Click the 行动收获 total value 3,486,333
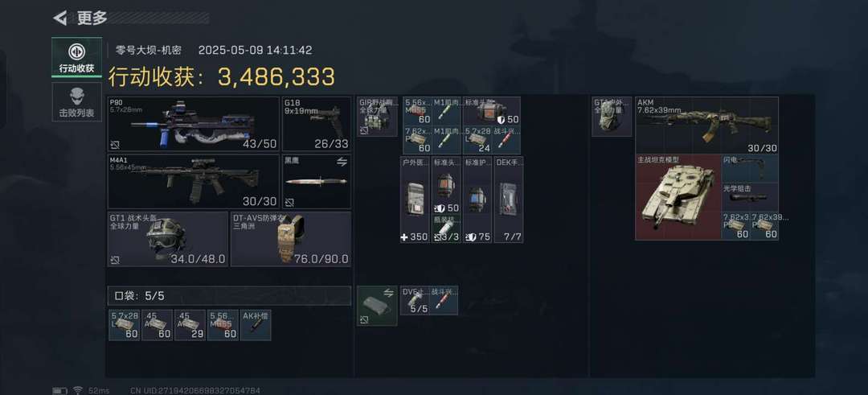868x395 pixels. point(276,77)
